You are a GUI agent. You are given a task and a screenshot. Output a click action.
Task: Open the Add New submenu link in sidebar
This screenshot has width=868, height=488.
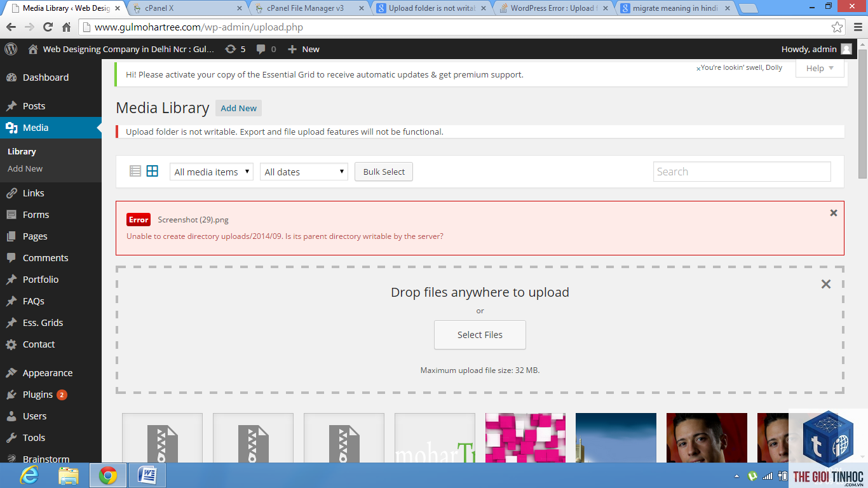click(x=25, y=168)
